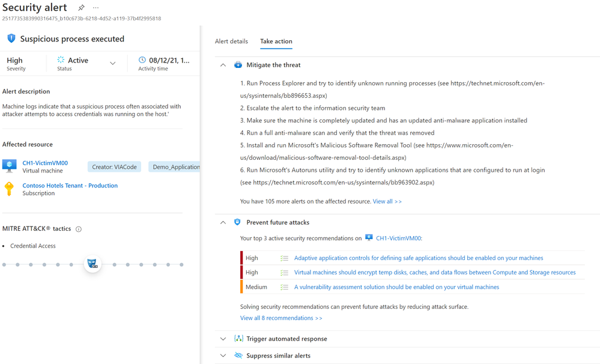This screenshot has height=364, width=600.
Task: Click the Demo_Application tag
Action: pos(175,167)
